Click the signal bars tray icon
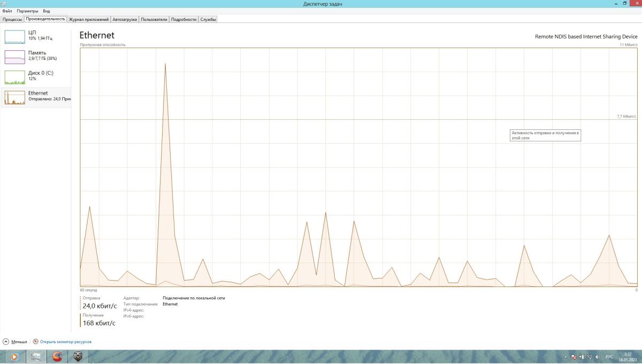 (x=582, y=357)
